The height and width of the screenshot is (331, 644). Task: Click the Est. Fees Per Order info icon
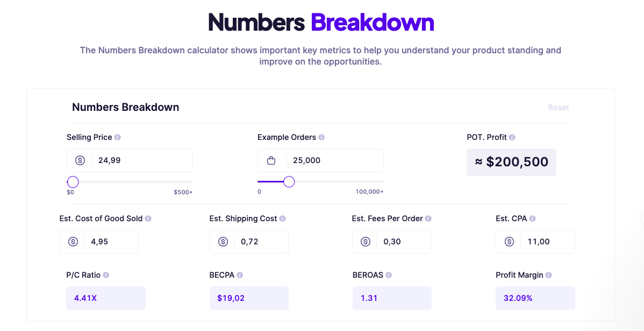coord(428,219)
